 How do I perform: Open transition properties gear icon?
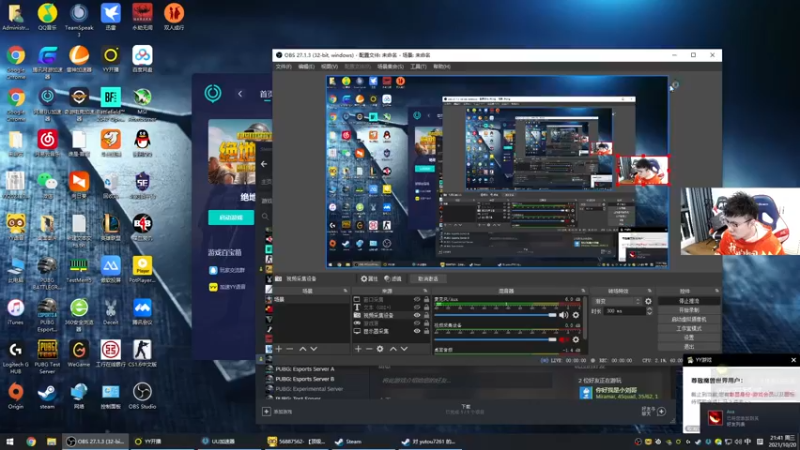[x=648, y=302]
